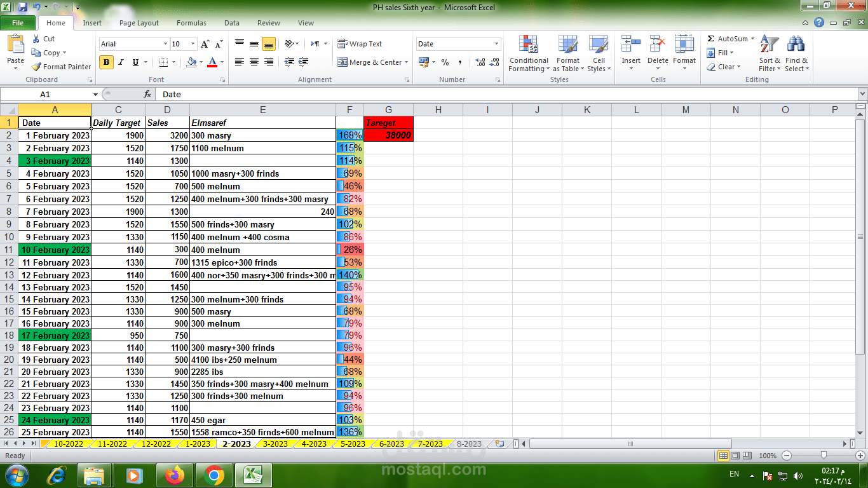Open Google Chrome from the taskbar
The width and height of the screenshot is (868, 488).
pyautogui.click(x=214, y=475)
